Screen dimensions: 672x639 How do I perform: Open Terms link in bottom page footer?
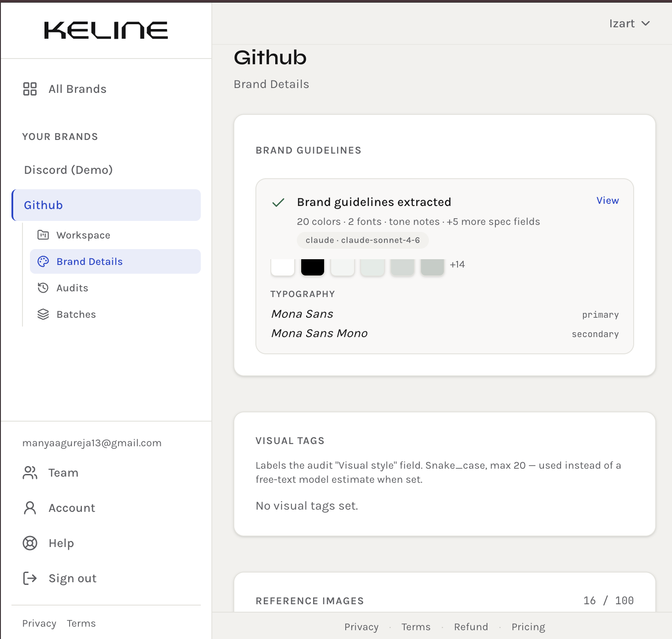(x=416, y=627)
